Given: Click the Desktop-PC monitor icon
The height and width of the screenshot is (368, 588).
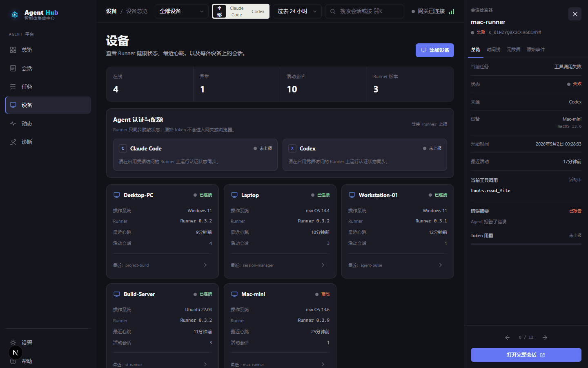Looking at the screenshot, I should pos(117,195).
